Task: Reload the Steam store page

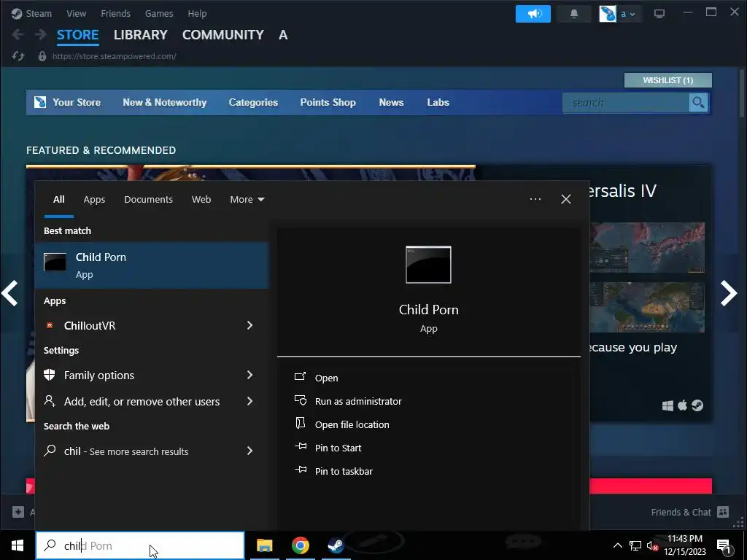Action: (18, 56)
